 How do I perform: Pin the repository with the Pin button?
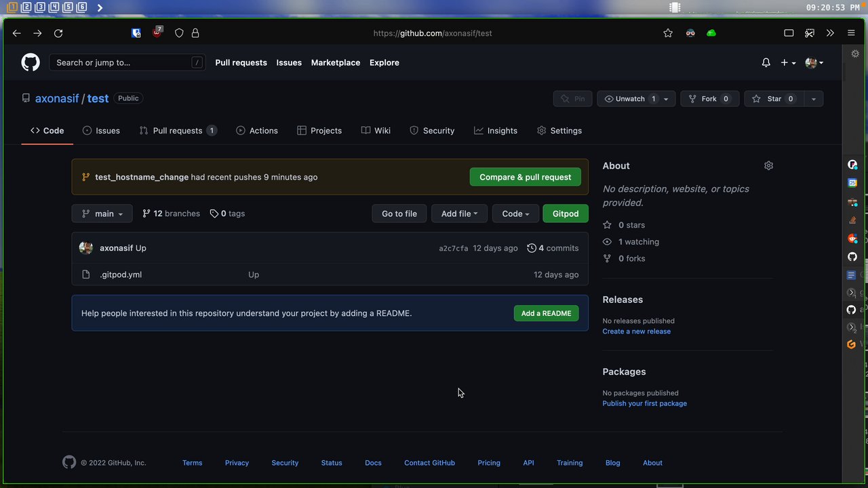click(573, 99)
